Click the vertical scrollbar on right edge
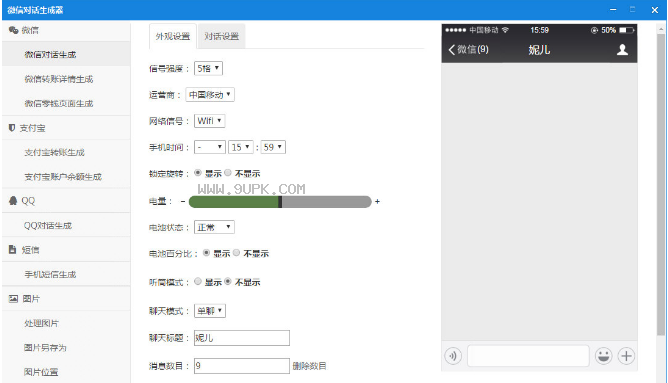Screen dimensions: 668x383 coord(661,185)
